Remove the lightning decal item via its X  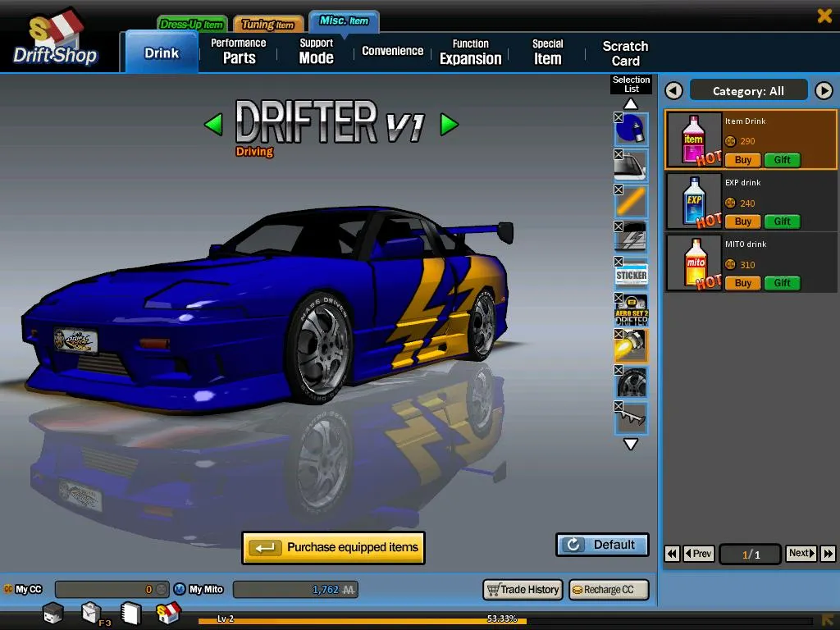(x=619, y=226)
